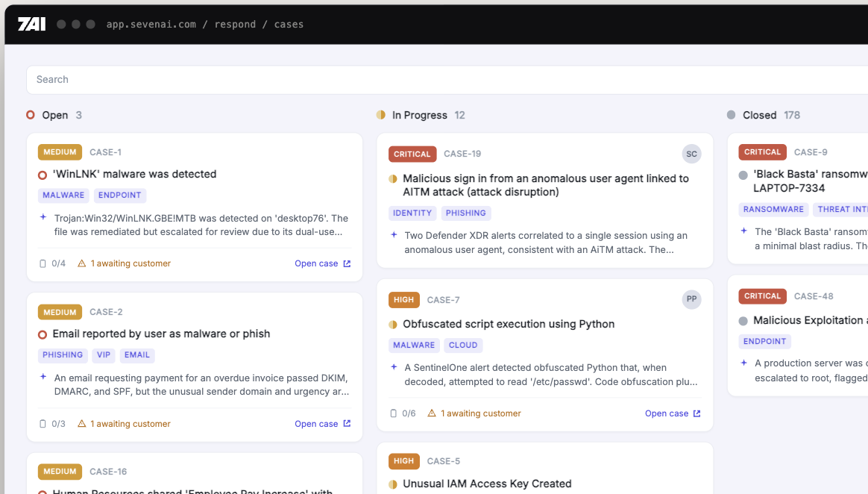
Task: Open "'WinLNK' malware was detected" title
Action: tap(134, 174)
